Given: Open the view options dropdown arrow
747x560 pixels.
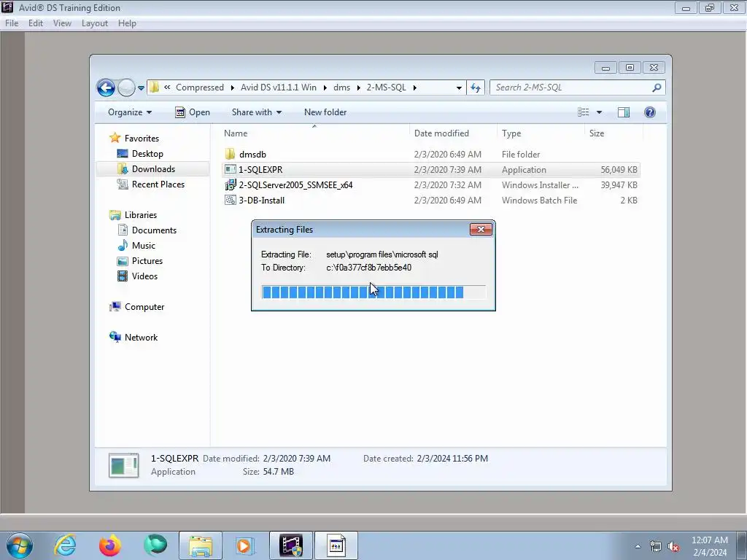Looking at the screenshot, I should [600, 112].
